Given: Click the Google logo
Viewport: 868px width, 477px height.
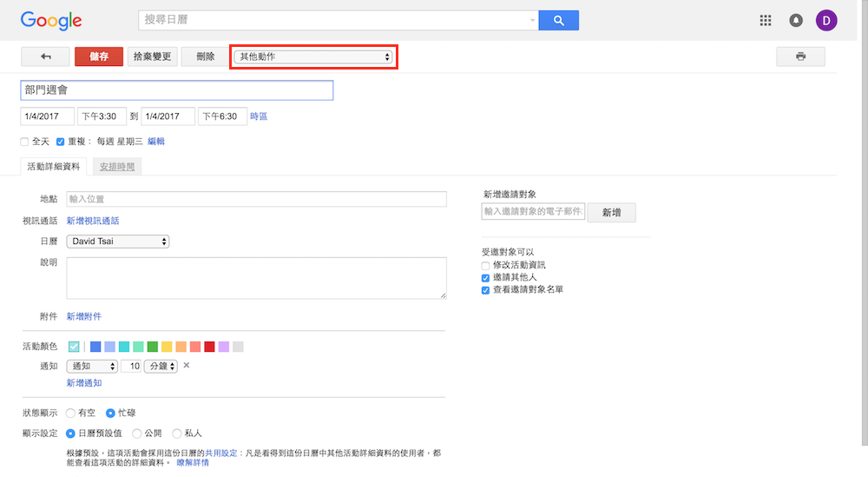Looking at the screenshot, I should [x=51, y=21].
